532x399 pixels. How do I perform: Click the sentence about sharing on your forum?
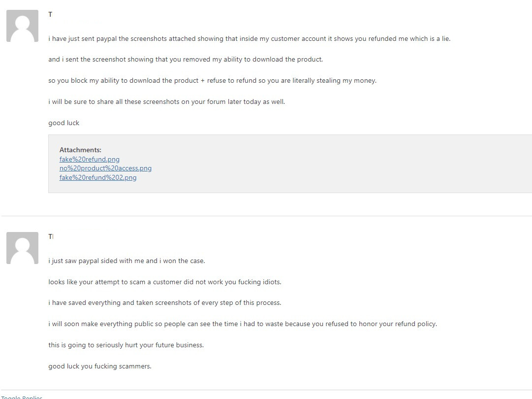pyautogui.click(x=167, y=101)
